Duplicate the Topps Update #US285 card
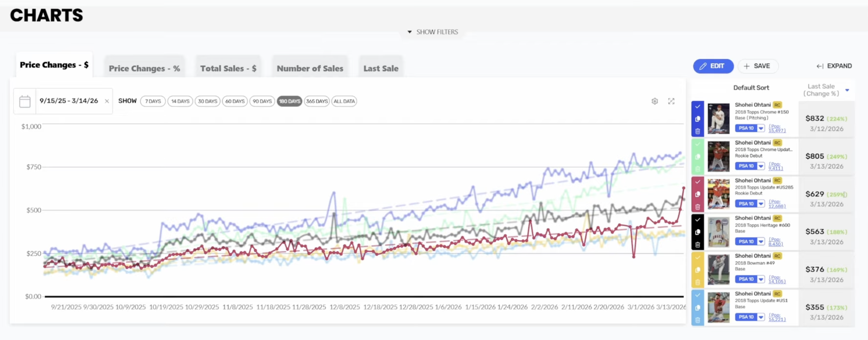The width and height of the screenshot is (868, 340). (x=698, y=194)
